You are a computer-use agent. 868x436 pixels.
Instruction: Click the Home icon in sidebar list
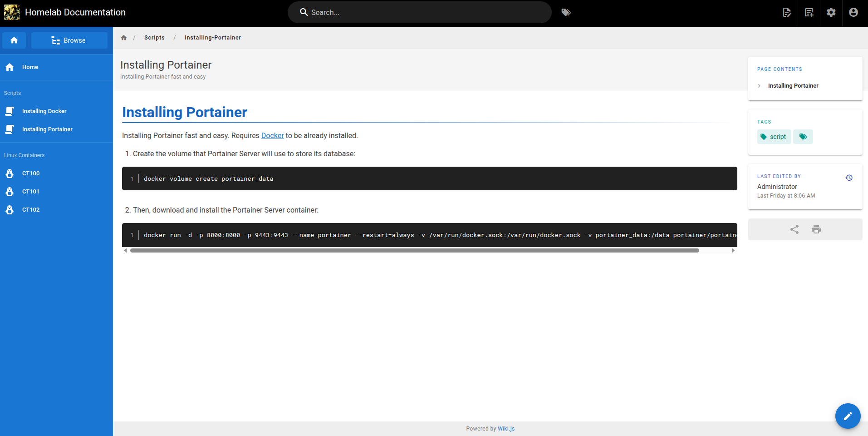pos(10,67)
